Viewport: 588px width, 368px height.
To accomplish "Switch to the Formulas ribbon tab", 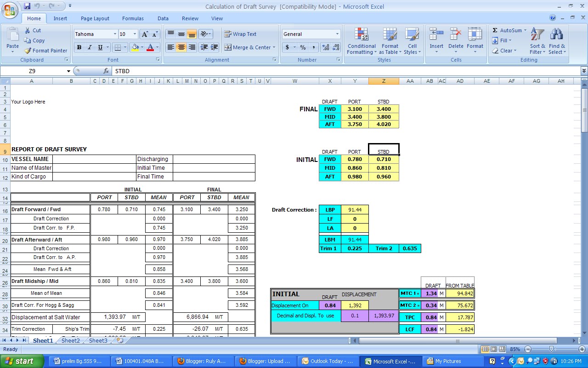I will tap(133, 18).
